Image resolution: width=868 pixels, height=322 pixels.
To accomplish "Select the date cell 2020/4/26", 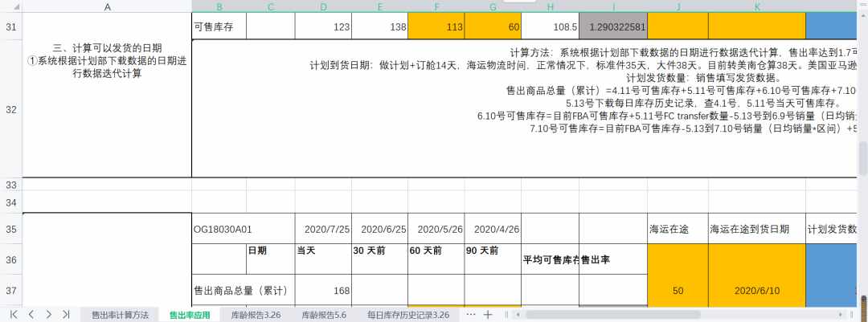I will (x=493, y=229).
